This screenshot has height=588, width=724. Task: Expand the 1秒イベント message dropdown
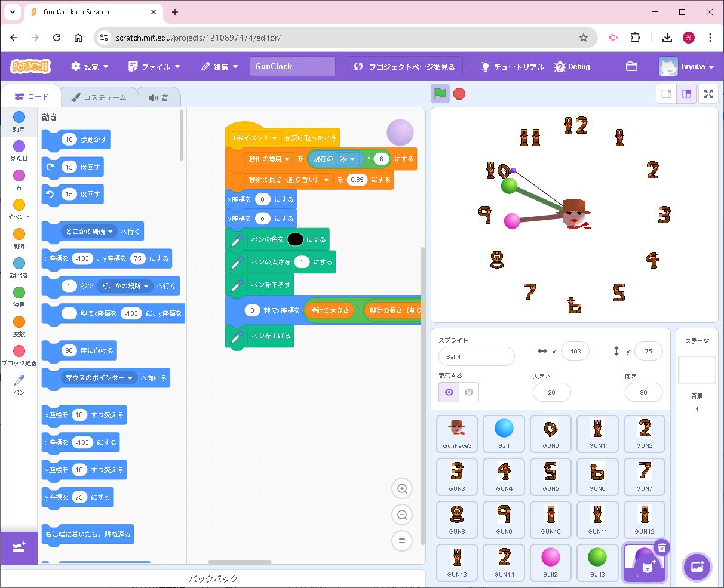click(274, 138)
